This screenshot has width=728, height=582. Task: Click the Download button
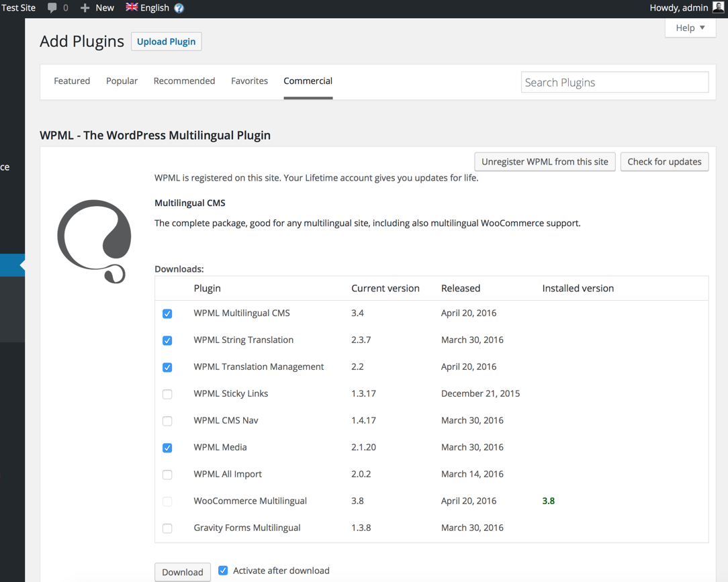coord(183,572)
